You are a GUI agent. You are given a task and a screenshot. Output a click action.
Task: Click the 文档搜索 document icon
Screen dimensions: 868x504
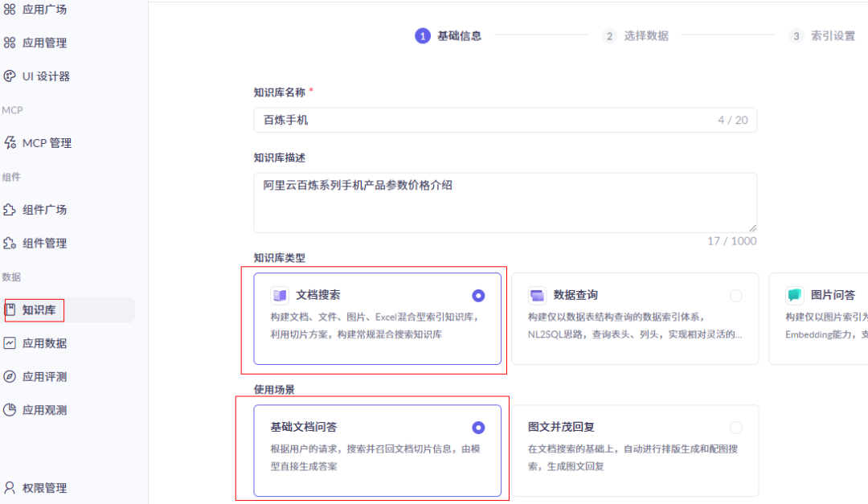pos(280,295)
